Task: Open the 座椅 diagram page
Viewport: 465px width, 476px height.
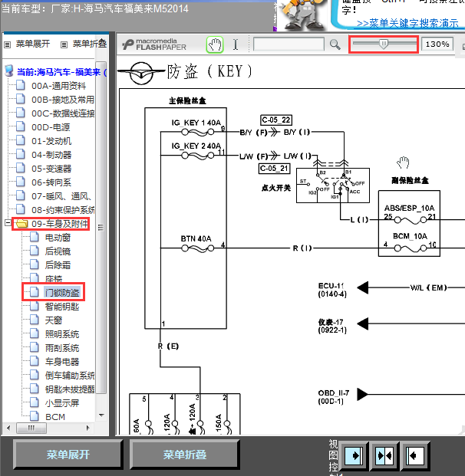Action: (x=54, y=278)
